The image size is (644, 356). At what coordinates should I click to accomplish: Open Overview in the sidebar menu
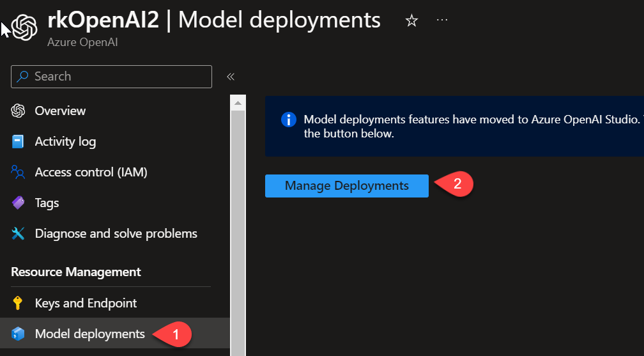[x=60, y=111]
